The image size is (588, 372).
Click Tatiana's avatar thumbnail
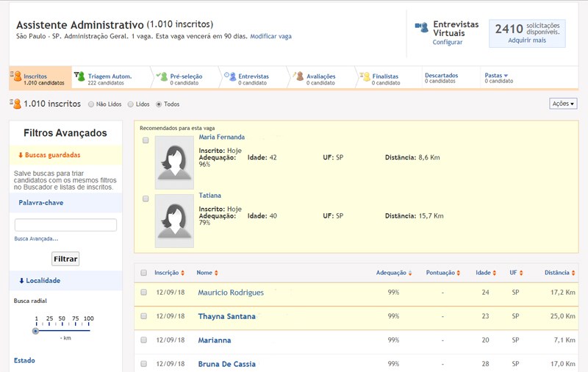pyautogui.click(x=174, y=221)
